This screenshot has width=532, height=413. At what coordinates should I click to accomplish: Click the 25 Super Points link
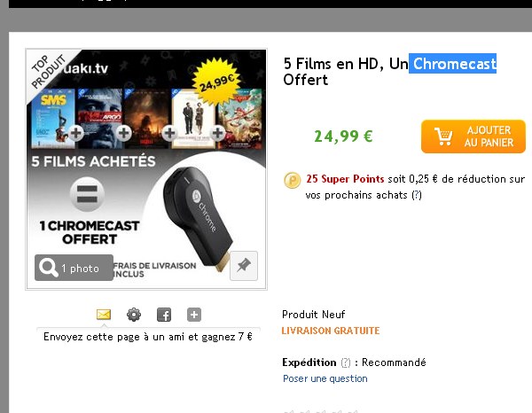[345, 179]
